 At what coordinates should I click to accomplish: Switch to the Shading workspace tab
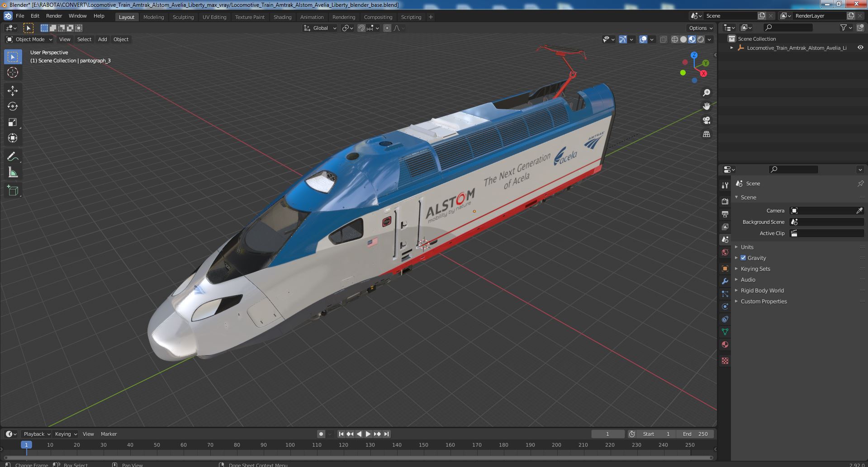tap(282, 17)
